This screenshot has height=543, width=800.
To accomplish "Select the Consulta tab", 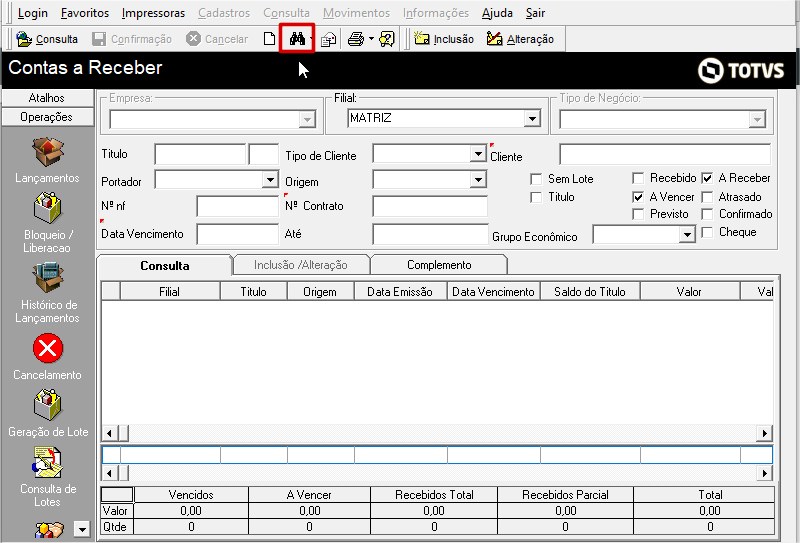I will tap(164, 265).
